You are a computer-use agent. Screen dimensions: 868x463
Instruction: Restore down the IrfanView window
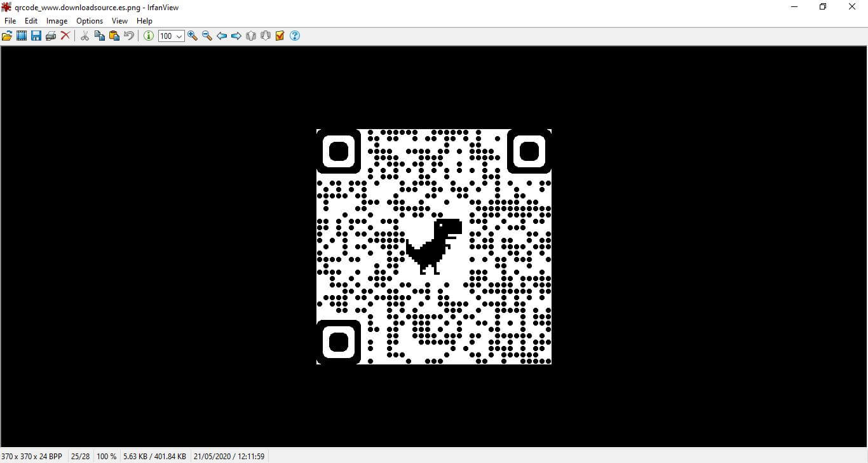pos(823,7)
